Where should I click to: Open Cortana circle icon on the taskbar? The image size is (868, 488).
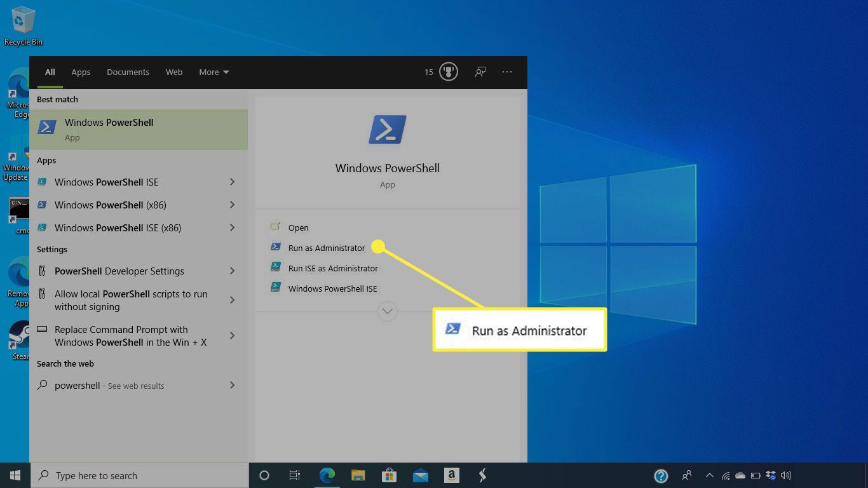point(264,475)
